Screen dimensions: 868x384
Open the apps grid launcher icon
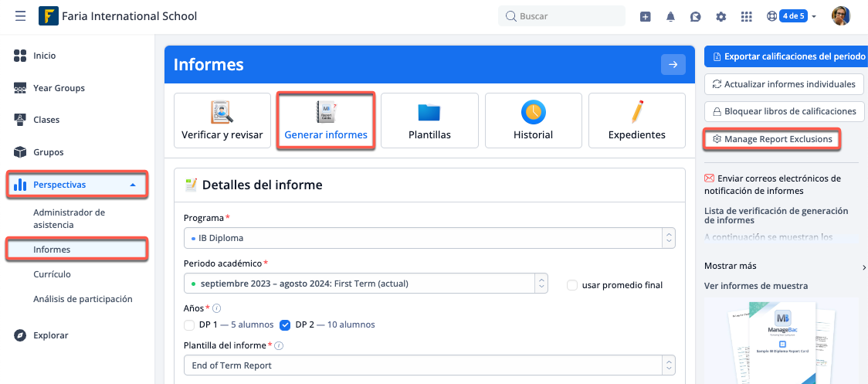tap(746, 16)
